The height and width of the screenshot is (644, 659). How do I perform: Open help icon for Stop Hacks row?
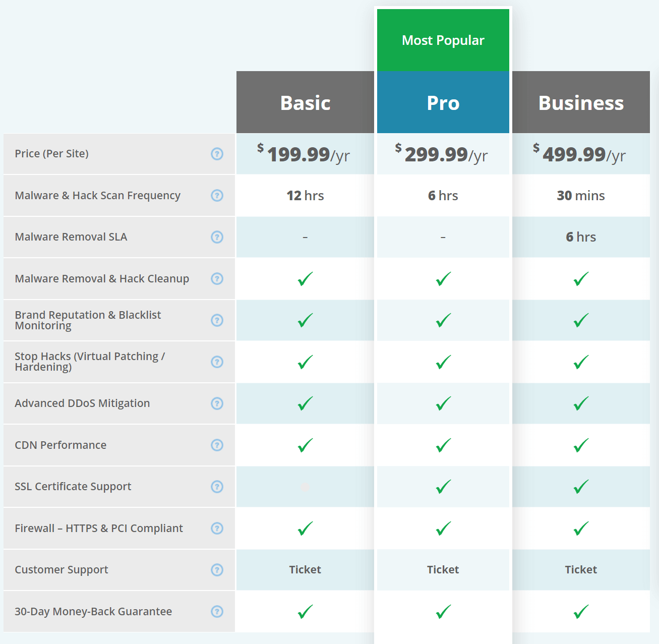(x=217, y=362)
